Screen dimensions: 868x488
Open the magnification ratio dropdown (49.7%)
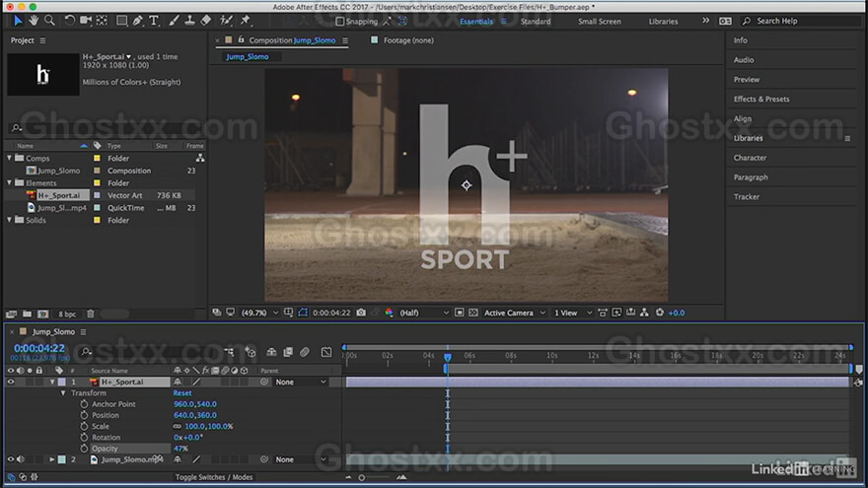tap(259, 313)
